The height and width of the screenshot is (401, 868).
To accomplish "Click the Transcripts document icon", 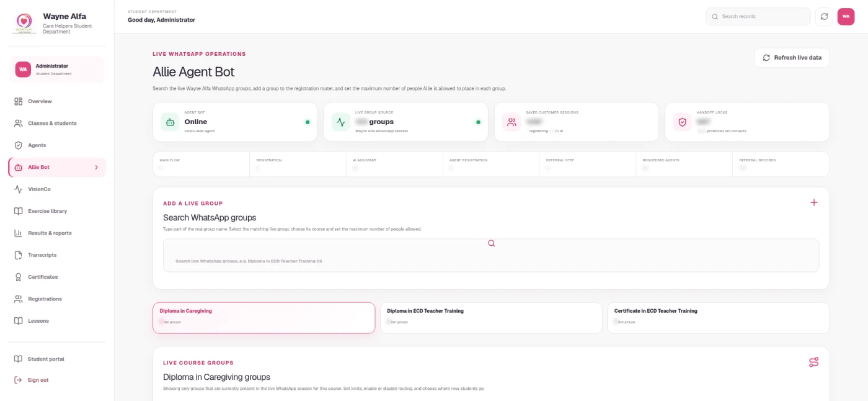I will [x=18, y=255].
